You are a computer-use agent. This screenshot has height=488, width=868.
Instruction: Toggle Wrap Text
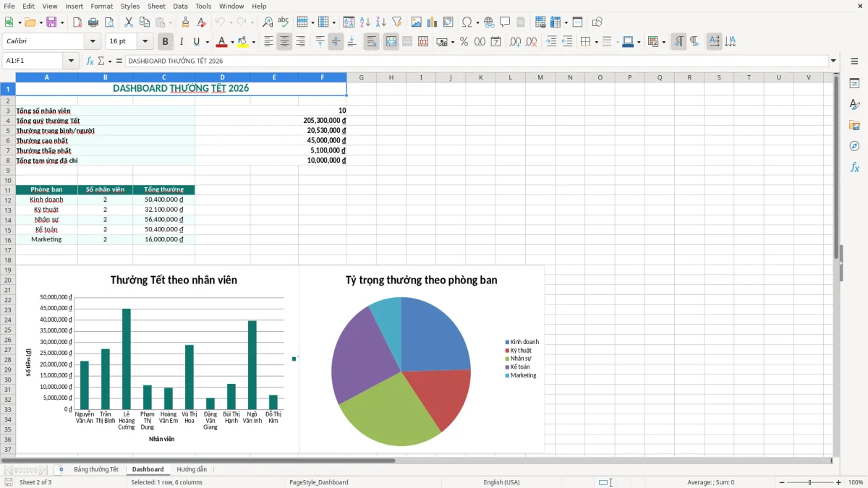click(372, 42)
